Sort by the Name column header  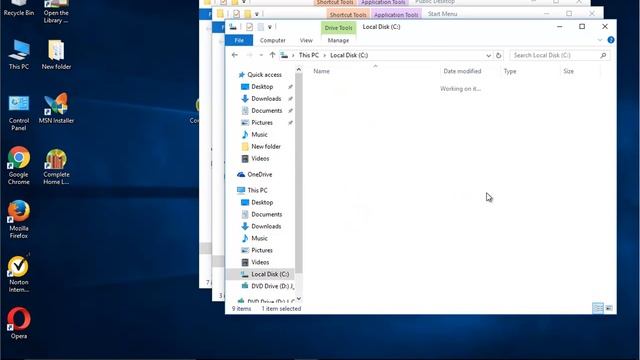coord(321,71)
